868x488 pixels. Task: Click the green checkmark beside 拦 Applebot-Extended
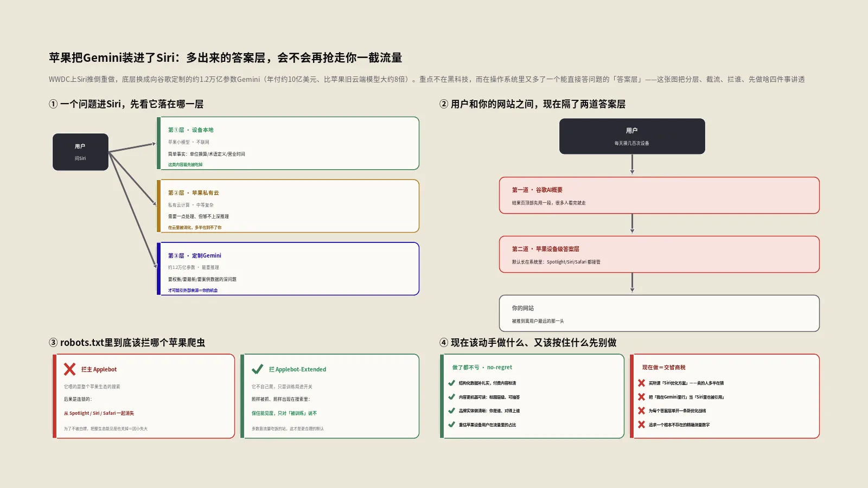(x=258, y=369)
